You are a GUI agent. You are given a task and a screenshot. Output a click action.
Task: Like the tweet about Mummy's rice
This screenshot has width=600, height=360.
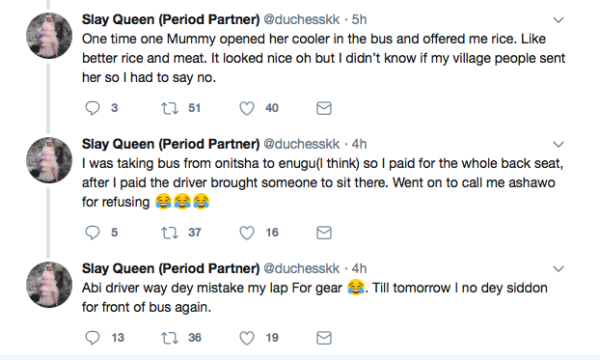(x=247, y=108)
